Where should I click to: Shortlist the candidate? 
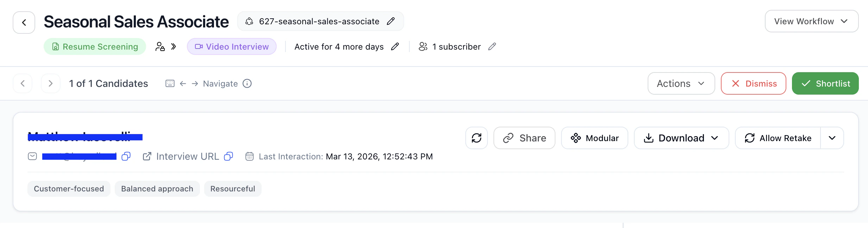click(825, 83)
